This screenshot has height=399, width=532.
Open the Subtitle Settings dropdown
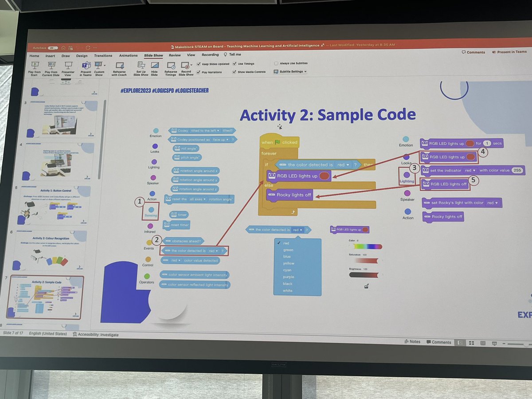click(305, 71)
